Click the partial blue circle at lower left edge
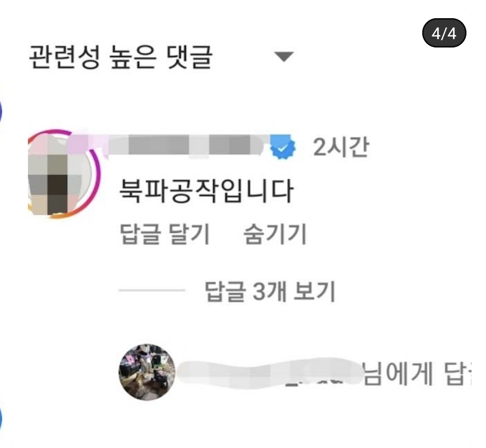Viewport: 486px width, 448px height. pyautogui.click(x=1, y=419)
